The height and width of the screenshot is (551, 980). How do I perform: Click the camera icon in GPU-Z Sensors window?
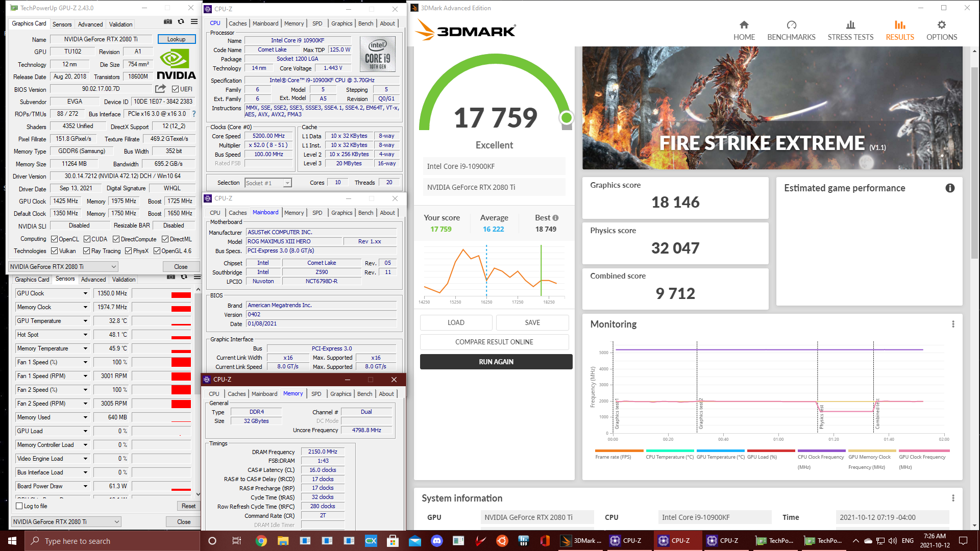[x=170, y=277]
